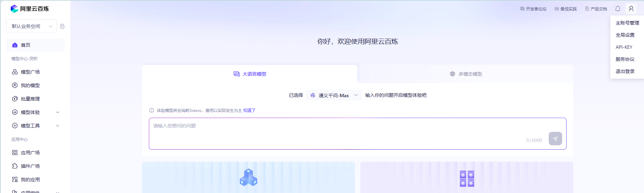Open the 通义千问-Max model selector dropdown
Viewport: 644px width, 193px height.
[x=334, y=95]
